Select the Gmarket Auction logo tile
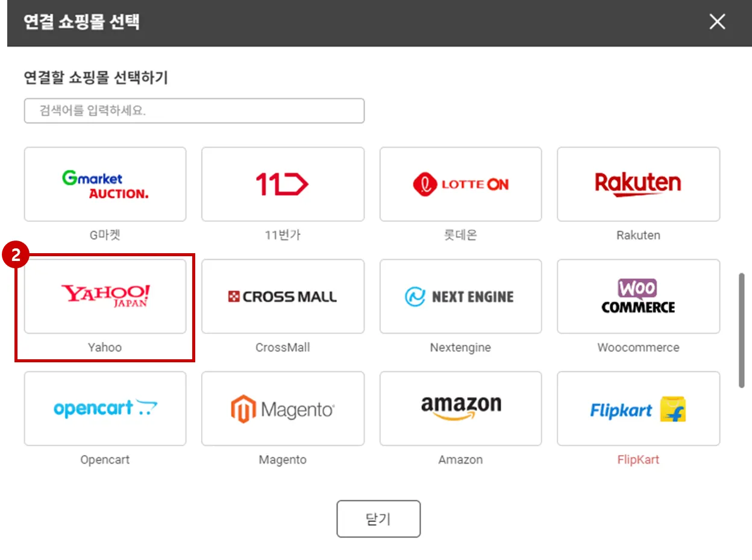Screen dimensions: 752x560 coord(105,184)
